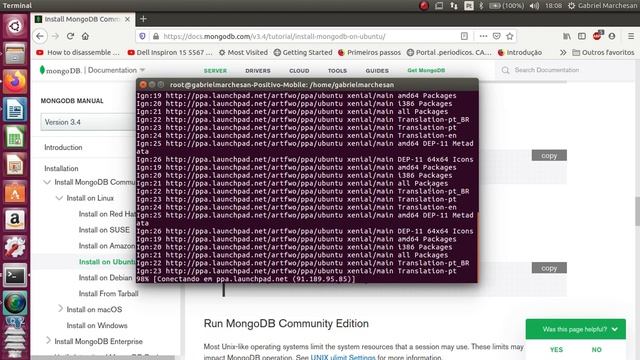Select SERVER navigation tab
This screenshot has height=360, width=640.
215,71
